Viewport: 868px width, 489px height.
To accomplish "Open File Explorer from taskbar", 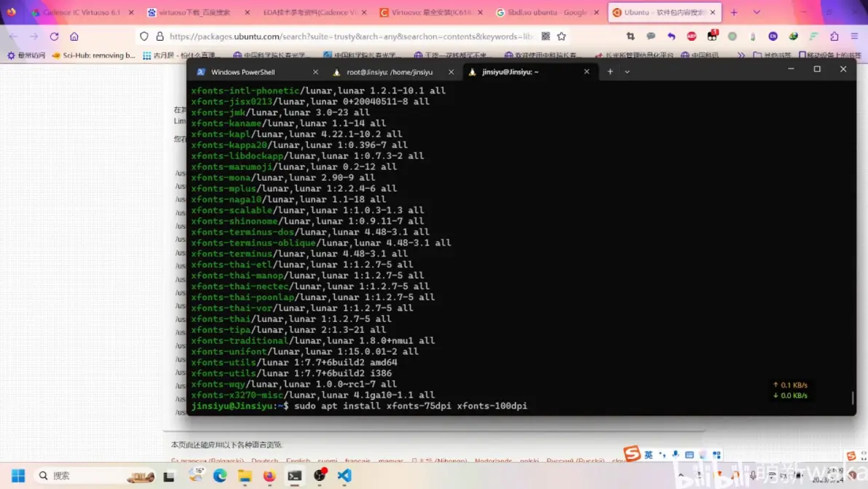I will click(245, 476).
